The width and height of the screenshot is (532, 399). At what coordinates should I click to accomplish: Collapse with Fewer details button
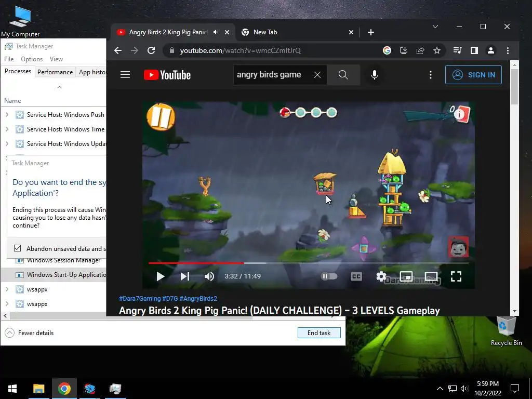[x=29, y=333]
